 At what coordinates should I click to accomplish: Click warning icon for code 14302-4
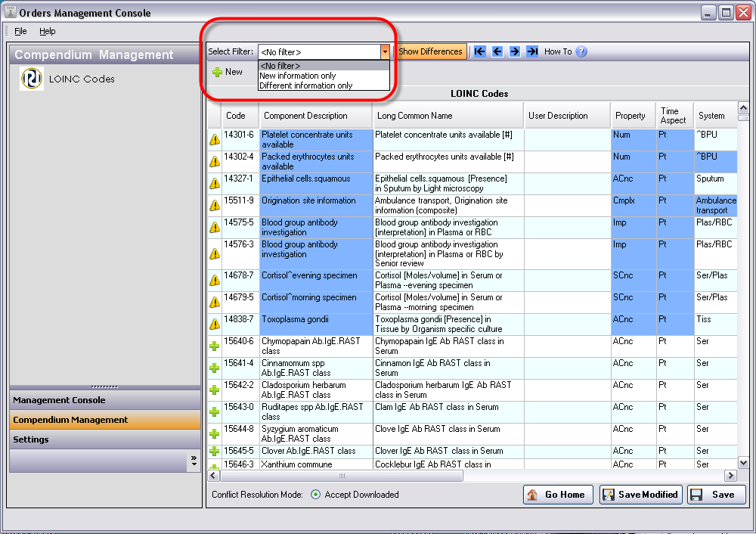coord(215,162)
